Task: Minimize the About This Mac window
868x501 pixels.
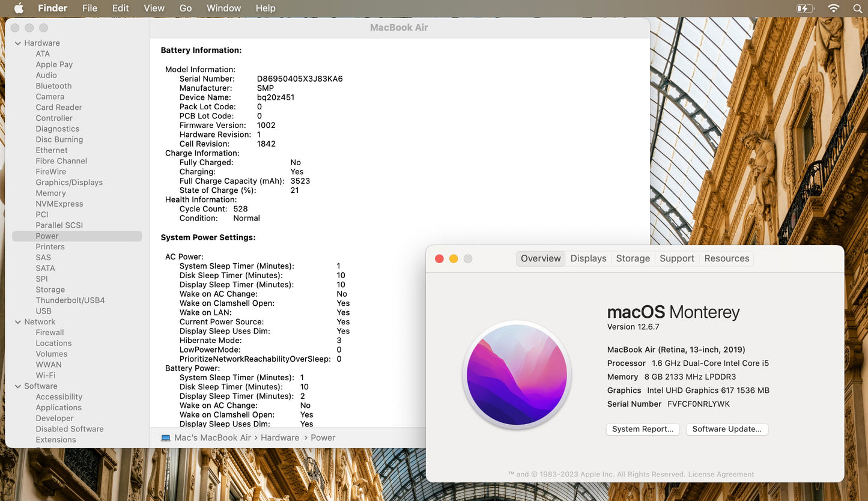Action: click(454, 258)
